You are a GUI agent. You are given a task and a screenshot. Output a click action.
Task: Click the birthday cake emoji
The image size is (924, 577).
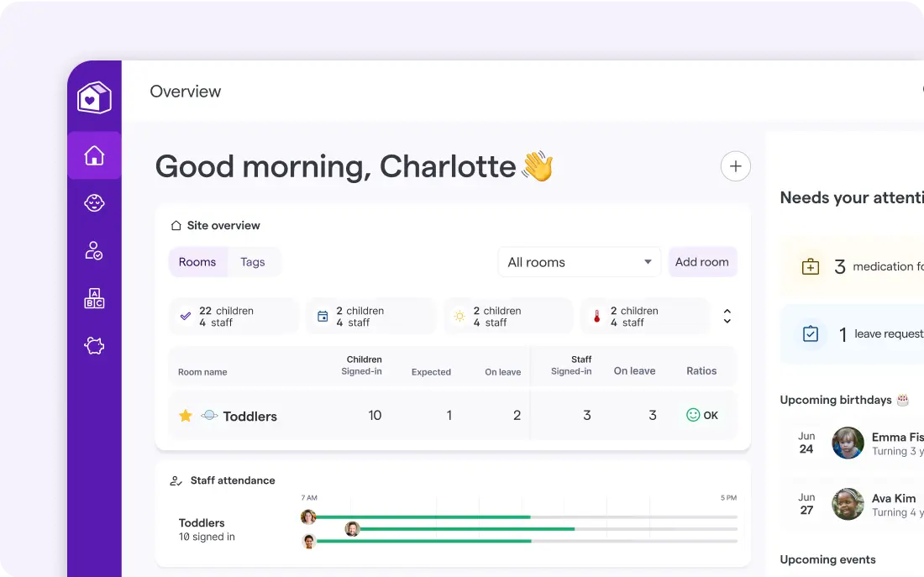click(903, 400)
